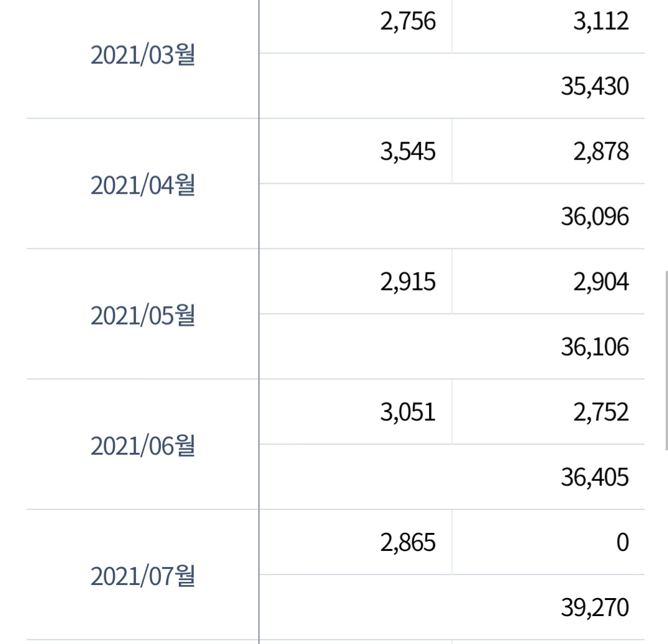Select the 2021/06월 month label
This screenshot has width=668, height=644.
point(143,446)
